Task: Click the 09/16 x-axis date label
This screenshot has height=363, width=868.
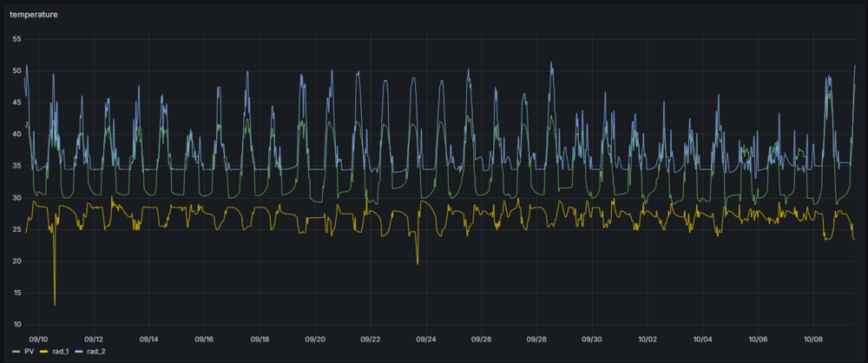Action: (x=204, y=339)
